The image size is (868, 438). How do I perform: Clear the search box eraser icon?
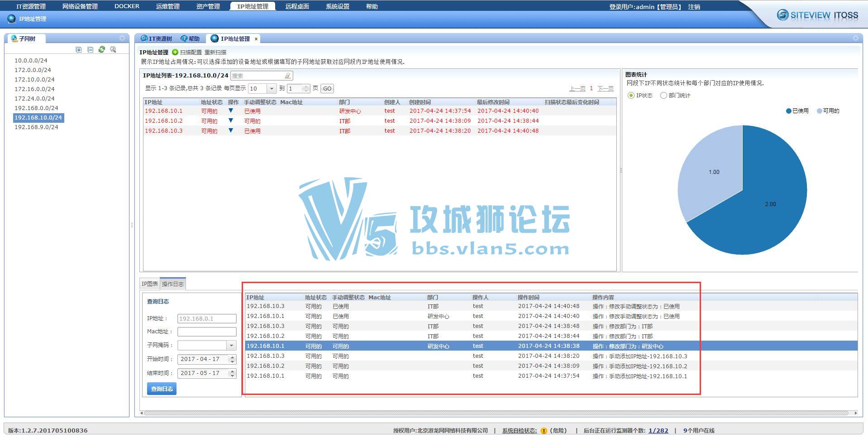coord(287,76)
